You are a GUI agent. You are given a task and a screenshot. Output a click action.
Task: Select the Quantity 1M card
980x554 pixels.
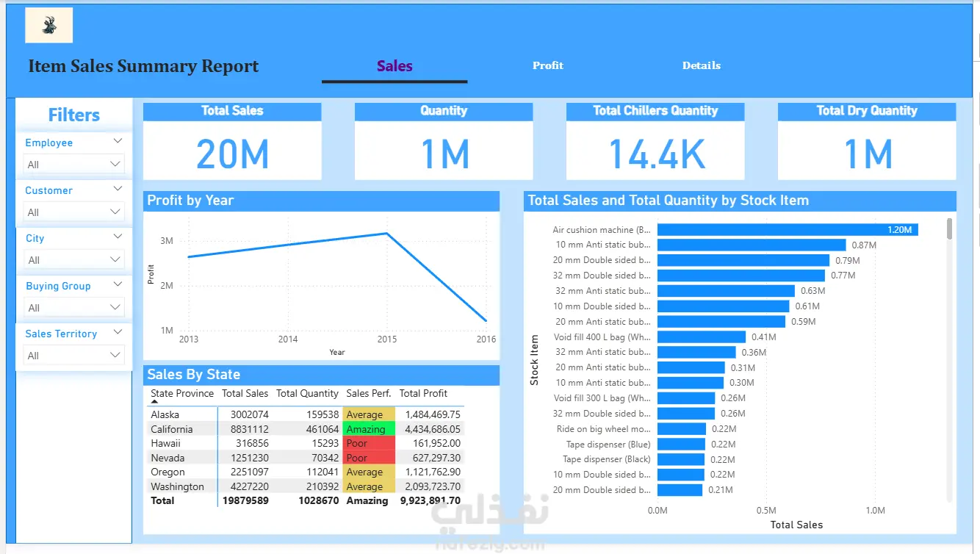coord(444,141)
